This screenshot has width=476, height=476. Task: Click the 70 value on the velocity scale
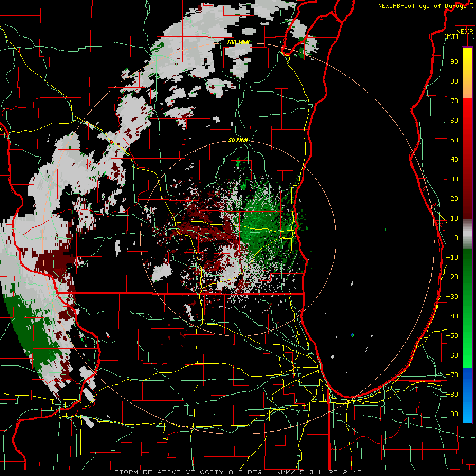[454, 101]
